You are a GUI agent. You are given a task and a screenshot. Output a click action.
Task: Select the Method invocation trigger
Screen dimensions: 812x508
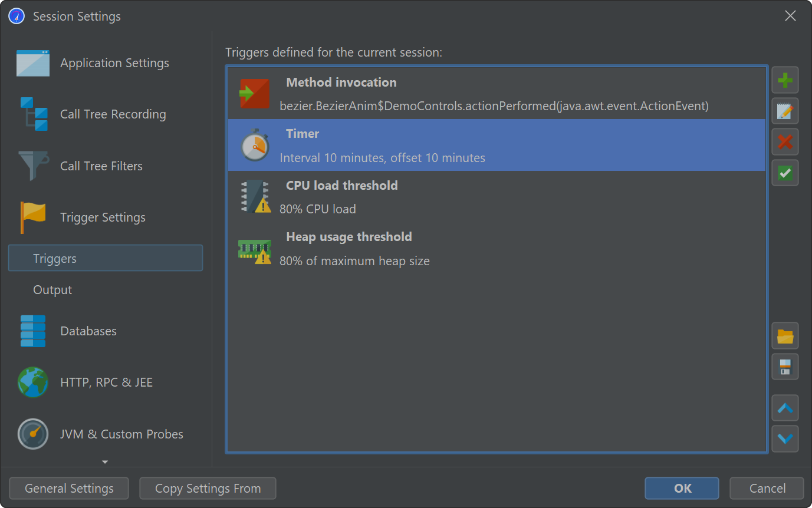pos(495,94)
